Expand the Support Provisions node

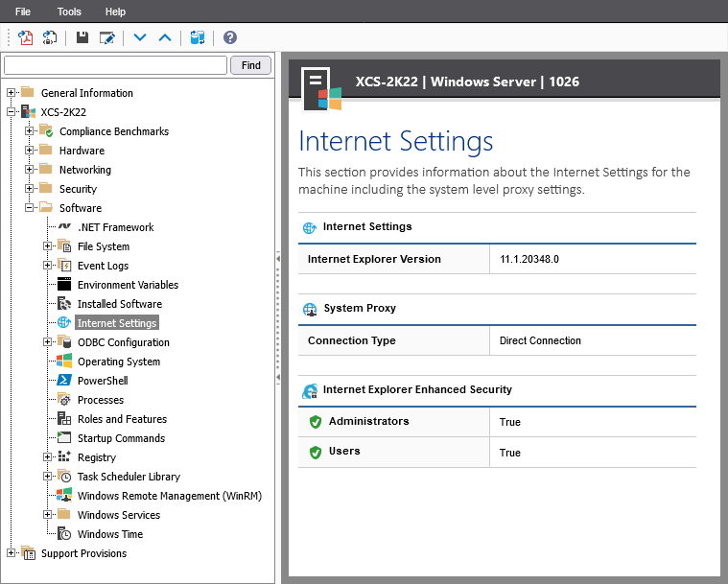(11, 552)
